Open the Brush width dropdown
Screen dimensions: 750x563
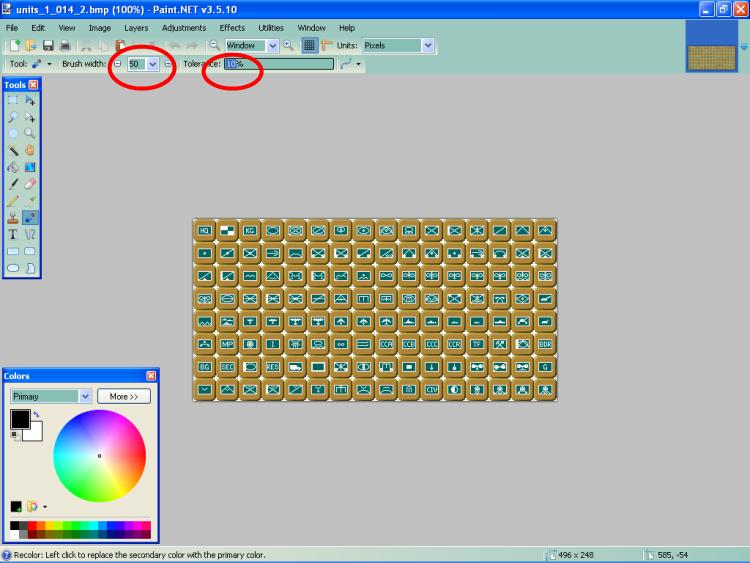tap(152, 64)
